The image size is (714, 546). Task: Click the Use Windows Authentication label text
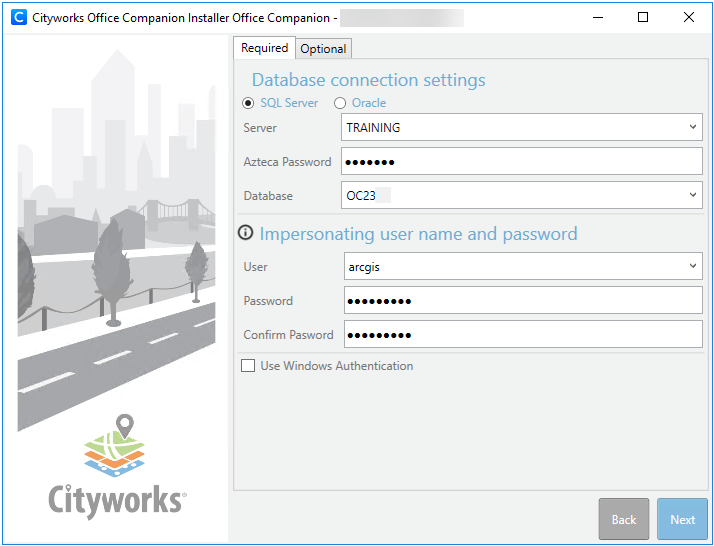337,366
